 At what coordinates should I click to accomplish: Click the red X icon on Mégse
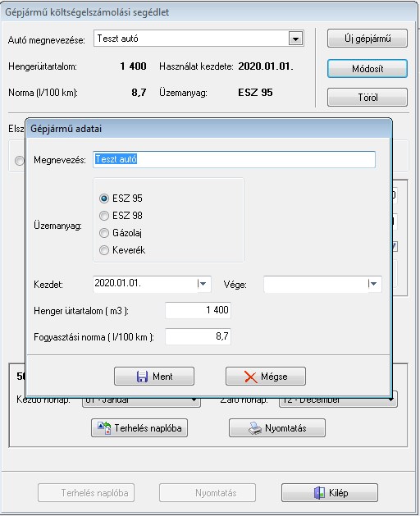click(x=250, y=377)
